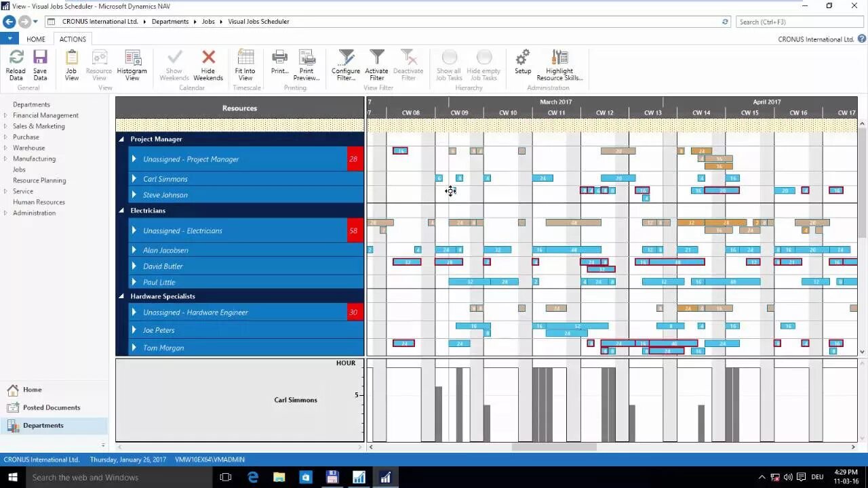The image size is (868, 488).
Task: Click red 28 indicator for Project Manager
Action: click(x=355, y=159)
